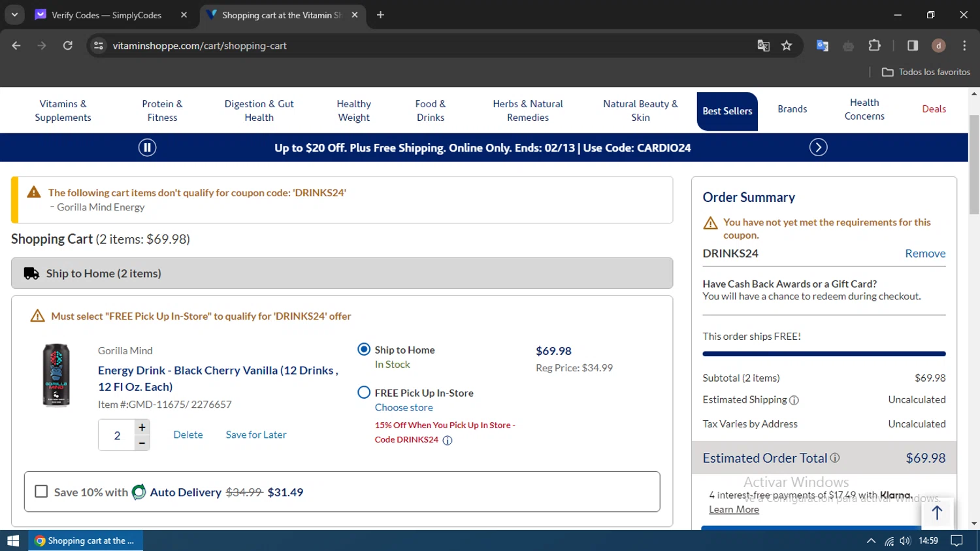
Task: Open the site information icon in address bar
Action: pos(99,46)
